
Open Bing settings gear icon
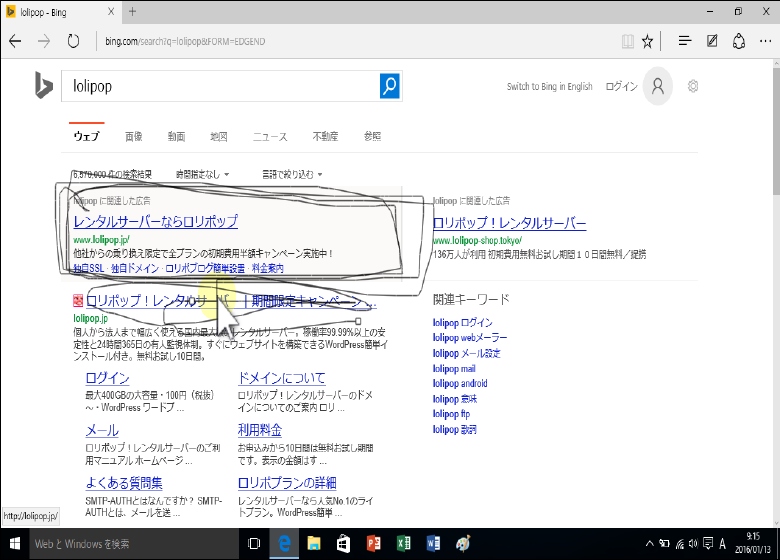(x=692, y=86)
